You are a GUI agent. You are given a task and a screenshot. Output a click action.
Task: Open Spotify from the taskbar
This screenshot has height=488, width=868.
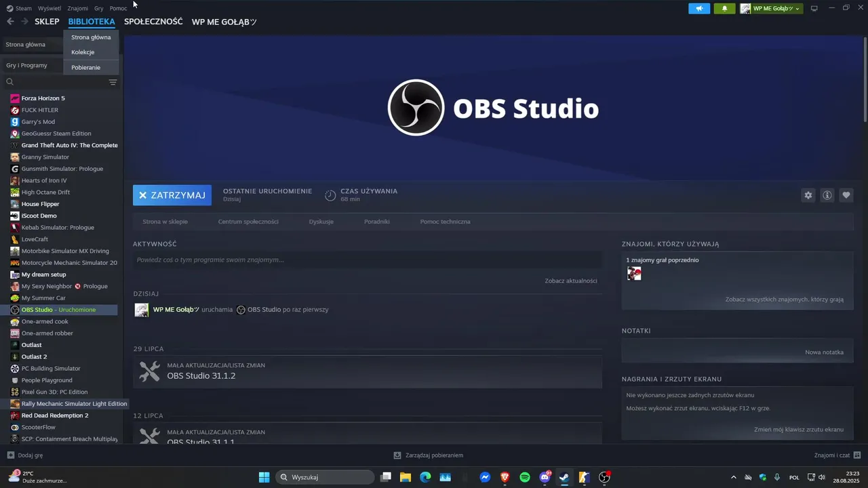pyautogui.click(x=525, y=477)
